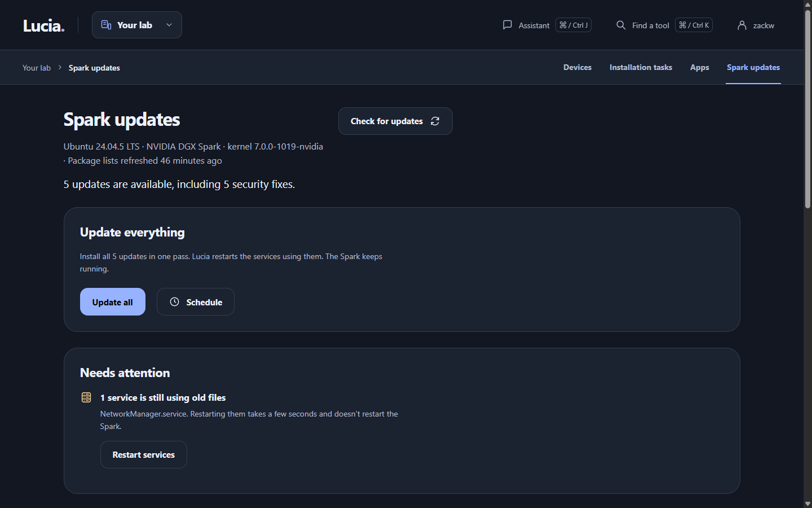Click the Find a tool magnifier icon
This screenshot has width=812, height=508.
(x=621, y=25)
